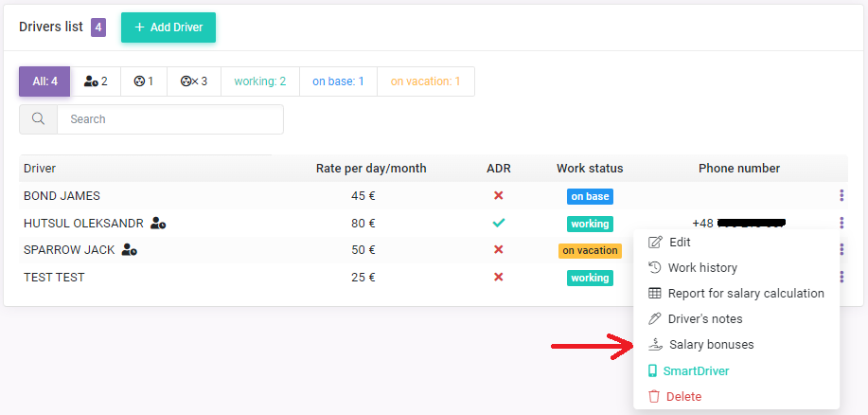The image size is (868, 415).
Task: Filter by user-account icon tab 2
Action: (x=96, y=81)
